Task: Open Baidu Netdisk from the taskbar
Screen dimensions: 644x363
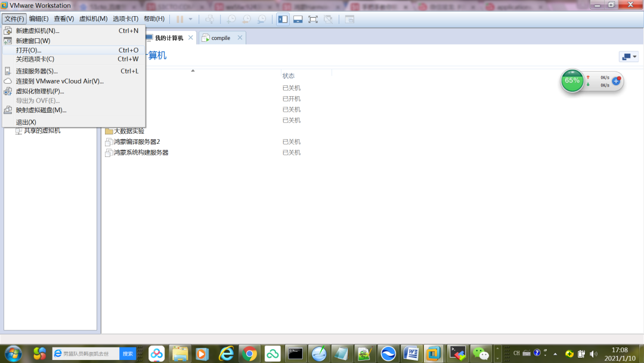Action: pyautogui.click(x=156, y=353)
